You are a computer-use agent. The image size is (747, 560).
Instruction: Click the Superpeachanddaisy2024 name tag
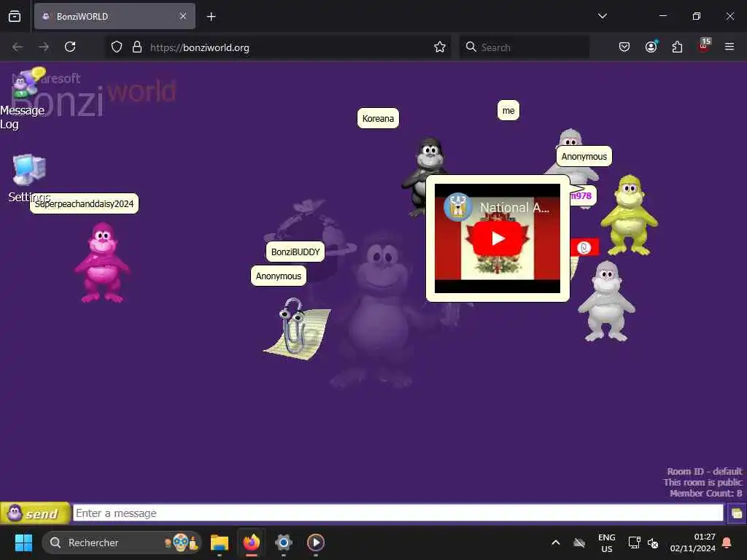85,204
